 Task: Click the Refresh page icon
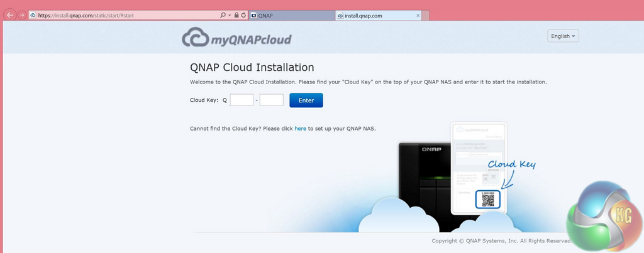click(243, 15)
